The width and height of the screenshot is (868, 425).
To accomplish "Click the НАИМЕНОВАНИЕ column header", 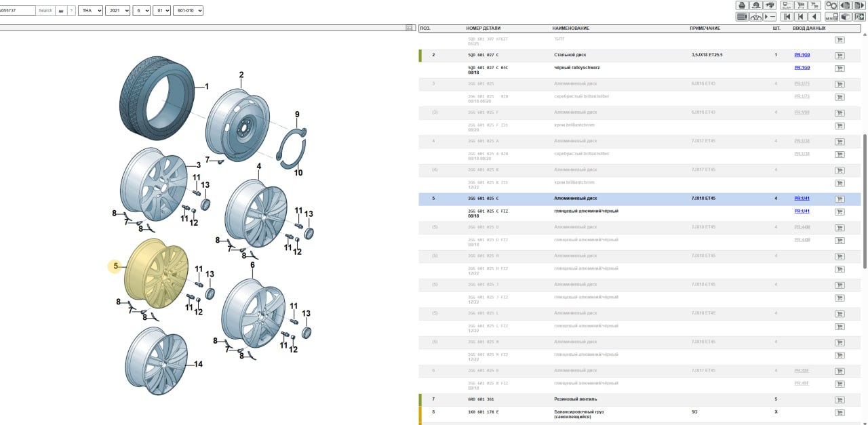I will point(571,28).
